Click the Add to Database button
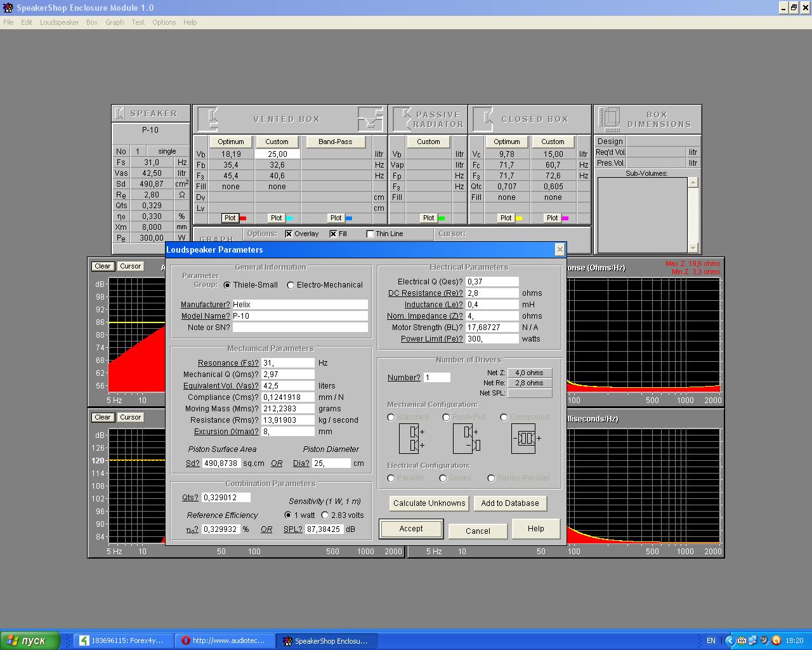 (x=509, y=503)
